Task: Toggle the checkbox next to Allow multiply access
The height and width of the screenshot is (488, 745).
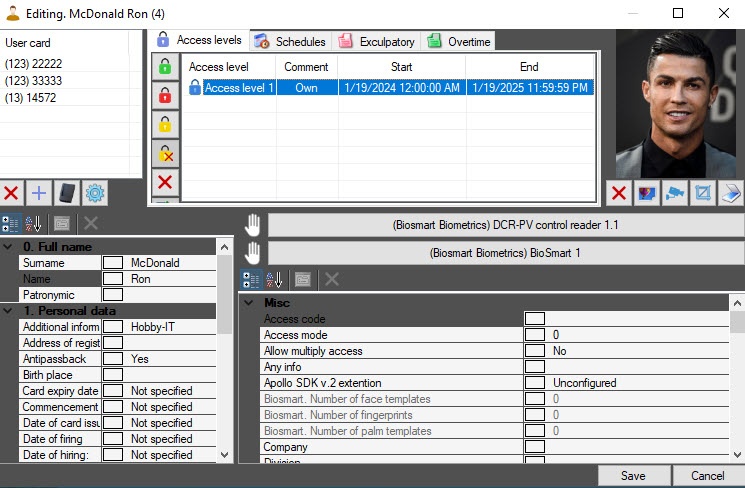Action: pos(535,351)
